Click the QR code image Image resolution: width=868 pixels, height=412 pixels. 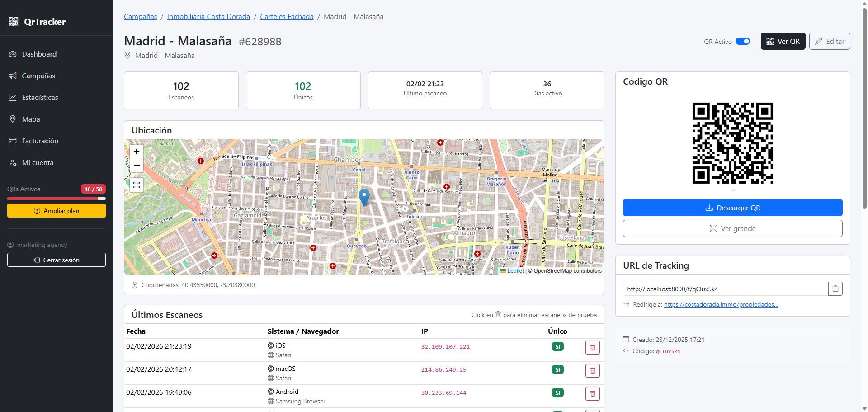click(732, 143)
